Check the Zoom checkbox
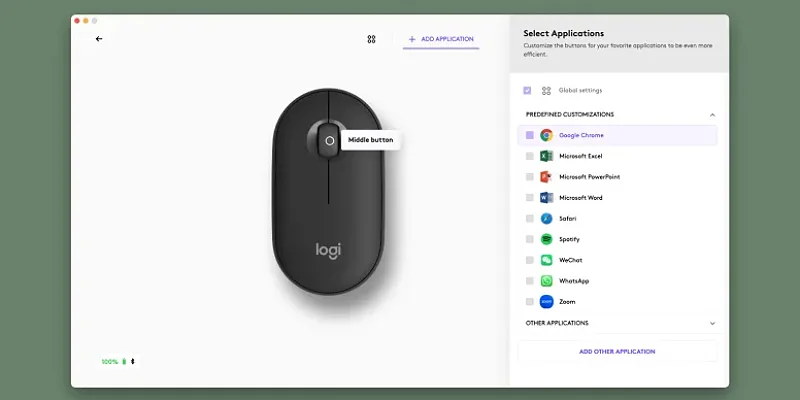Image resolution: width=800 pixels, height=400 pixels. (530, 302)
